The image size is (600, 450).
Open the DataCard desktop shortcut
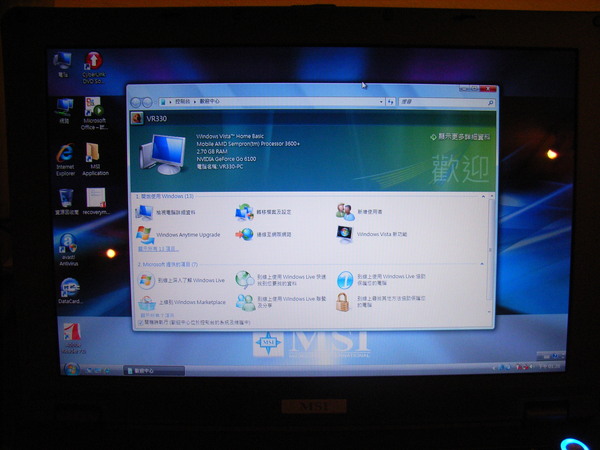tap(70, 291)
